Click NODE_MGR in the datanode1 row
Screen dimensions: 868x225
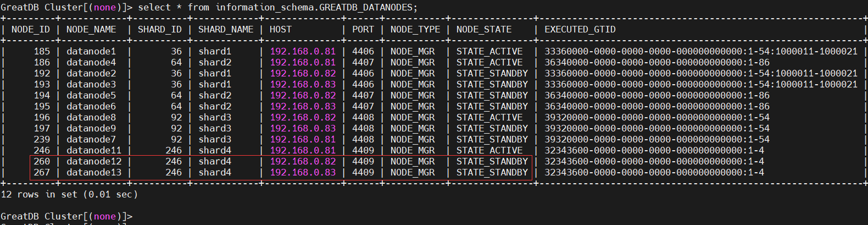413,52
